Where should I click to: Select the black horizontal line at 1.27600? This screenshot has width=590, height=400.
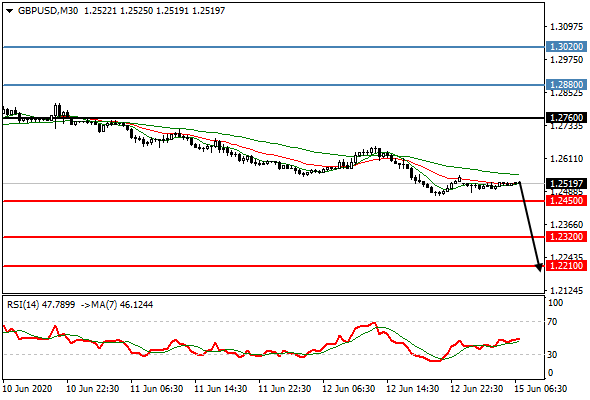click(x=274, y=118)
